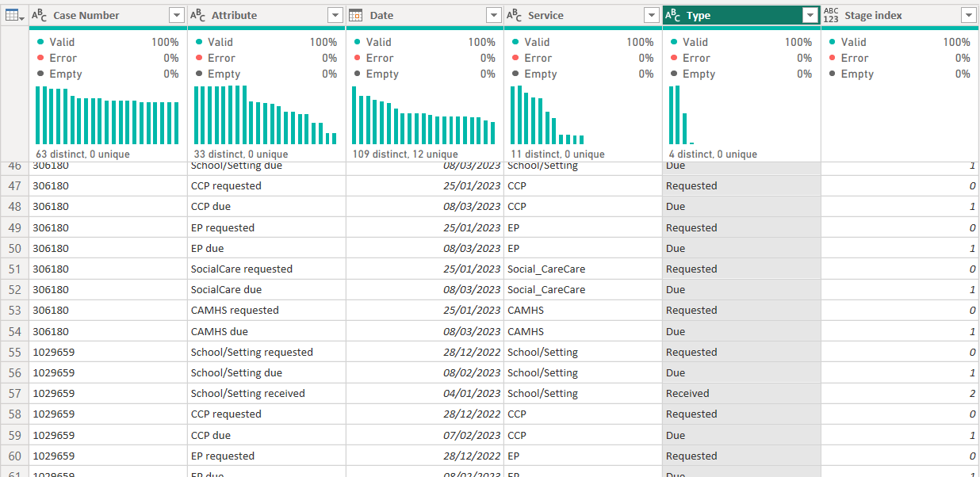Expand the Type column filter dropdown

coord(810,15)
